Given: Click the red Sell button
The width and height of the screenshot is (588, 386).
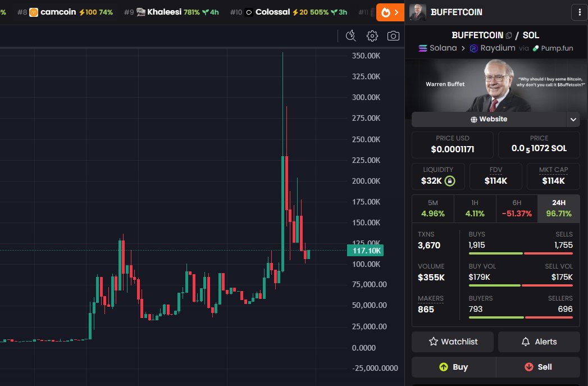Looking at the screenshot, I should pyautogui.click(x=538, y=367).
